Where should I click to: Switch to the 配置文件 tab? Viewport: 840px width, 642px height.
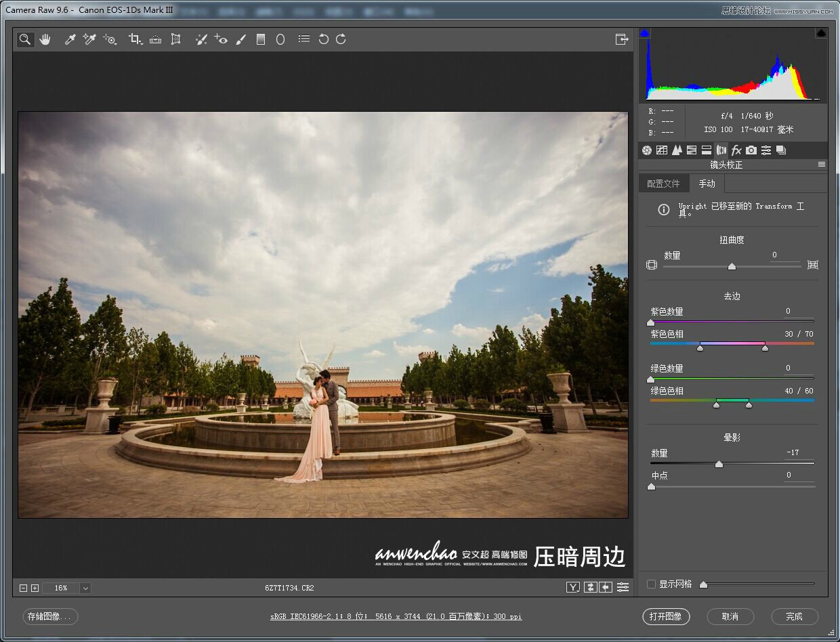(663, 184)
